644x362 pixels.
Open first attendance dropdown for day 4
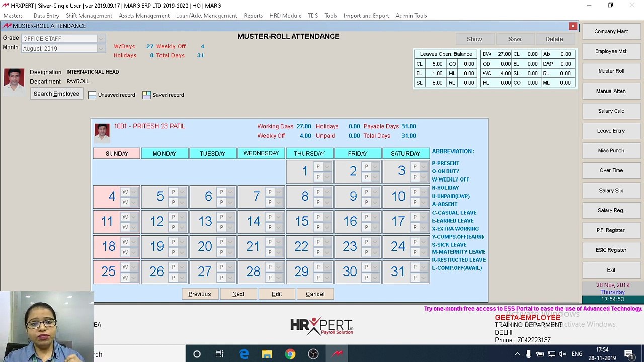point(134,192)
